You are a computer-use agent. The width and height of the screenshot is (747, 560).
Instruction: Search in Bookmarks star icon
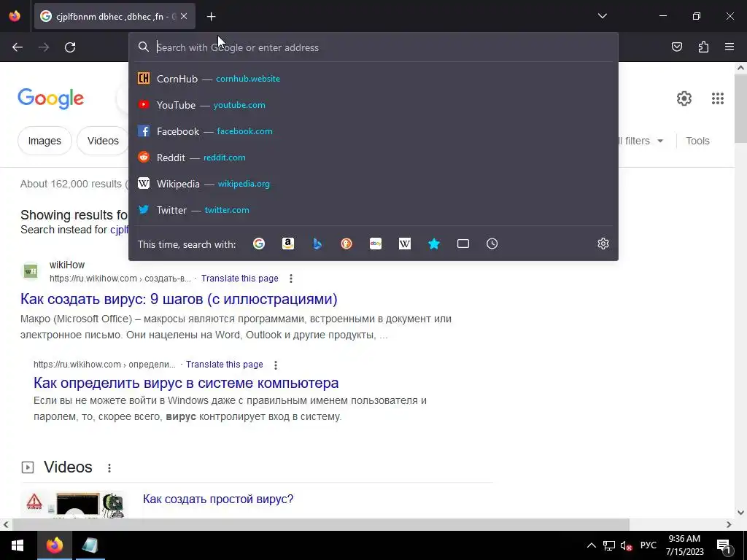point(434,244)
